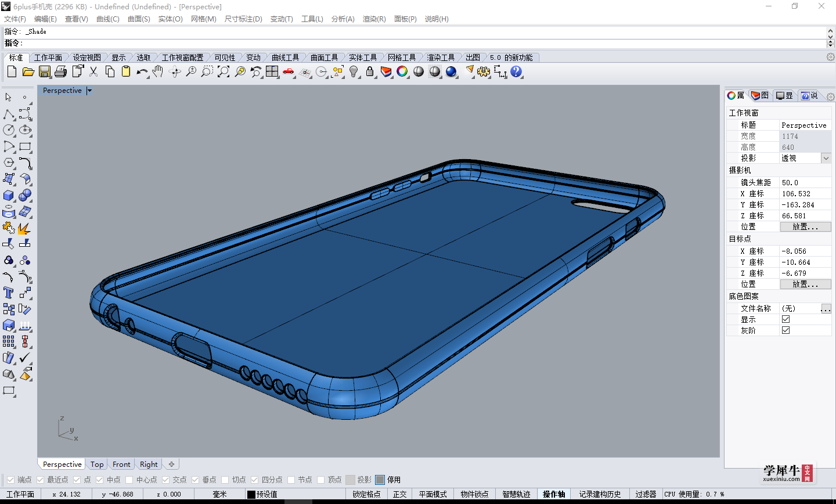Click the Zoom dynamic magnifier icon
The image size is (836, 504).
[191, 71]
